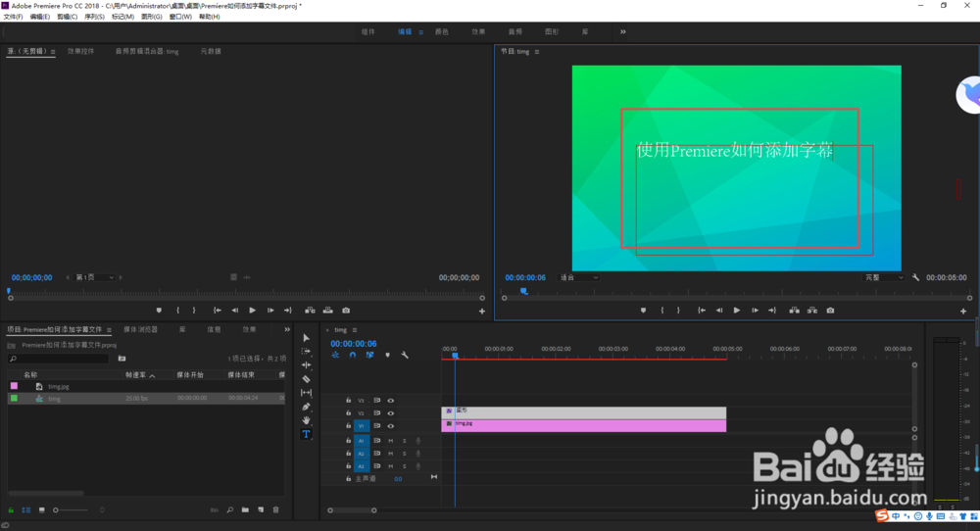980x531 pixels.
Task: Select the Pen tool
Action: coord(306,407)
